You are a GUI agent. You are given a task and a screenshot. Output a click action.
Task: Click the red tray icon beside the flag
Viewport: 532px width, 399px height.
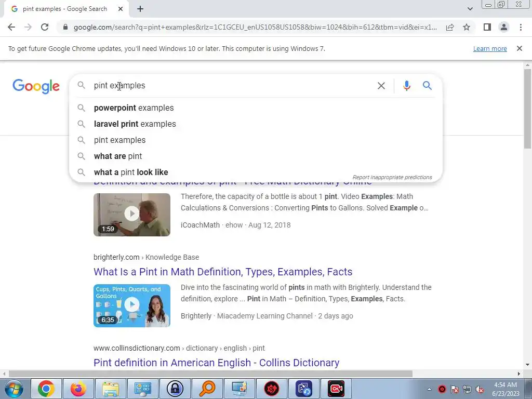pyautogui.click(x=442, y=389)
